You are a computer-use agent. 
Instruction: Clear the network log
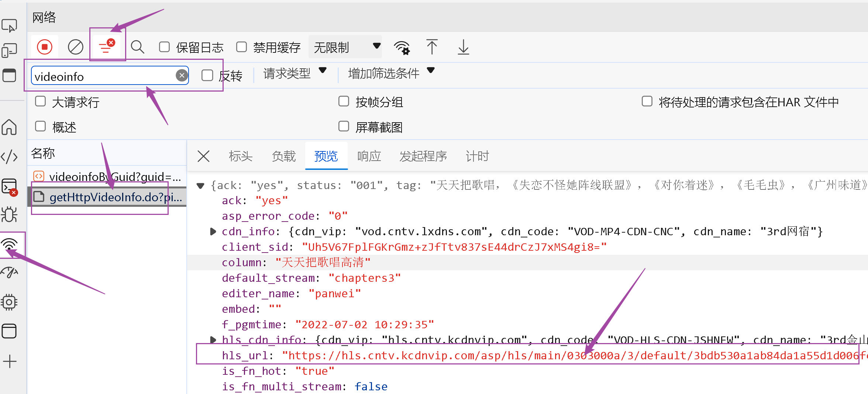75,47
